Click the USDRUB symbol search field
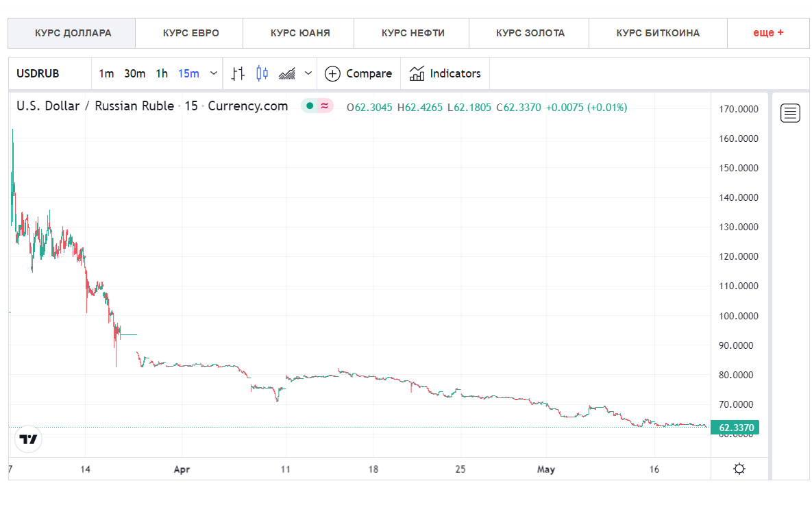 pyautogui.click(x=50, y=73)
